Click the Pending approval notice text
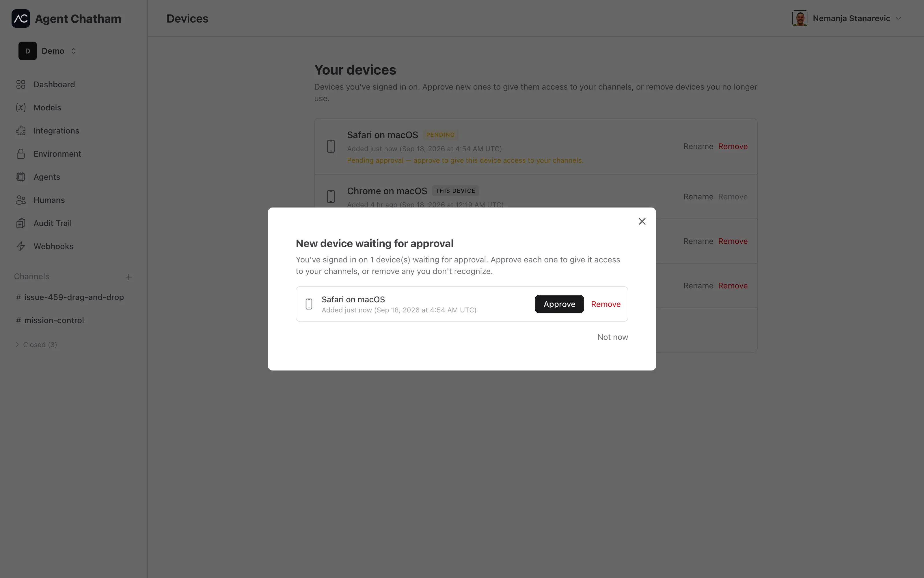 (x=465, y=161)
